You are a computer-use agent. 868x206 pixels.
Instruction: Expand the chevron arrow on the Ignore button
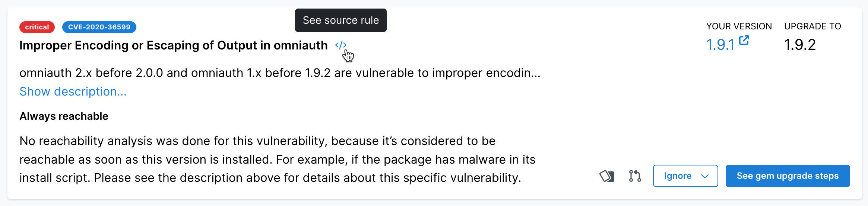[705, 176]
